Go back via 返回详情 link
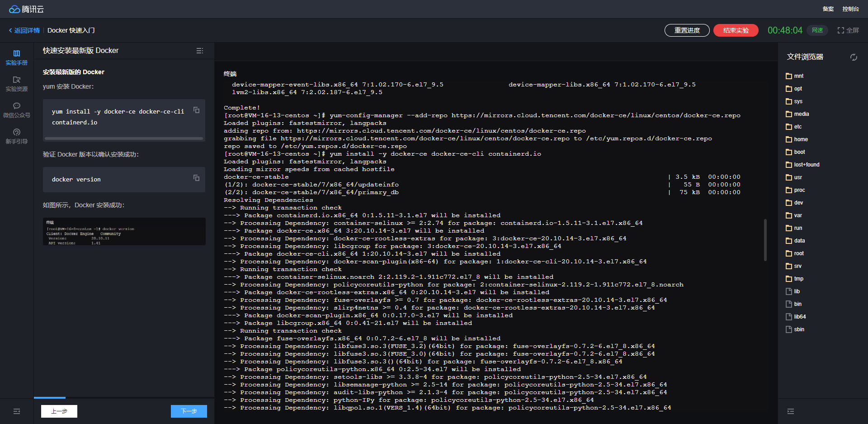The image size is (868, 424). tap(24, 30)
